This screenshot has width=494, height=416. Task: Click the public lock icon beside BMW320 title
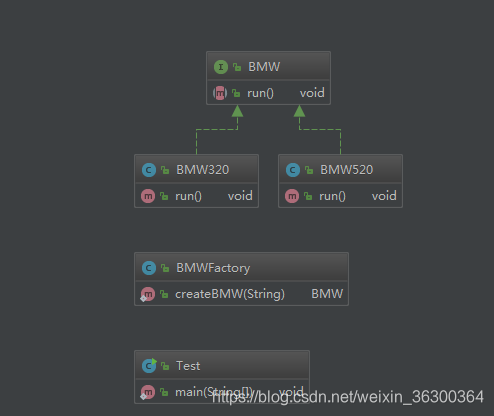click(165, 170)
